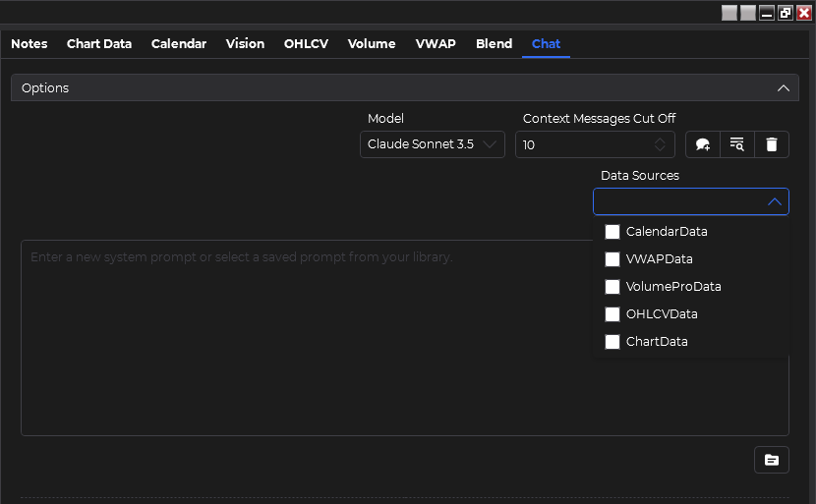816x504 pixels.
Task: Toggle the OHLCVData checkbox
Action: pos(612,314)
